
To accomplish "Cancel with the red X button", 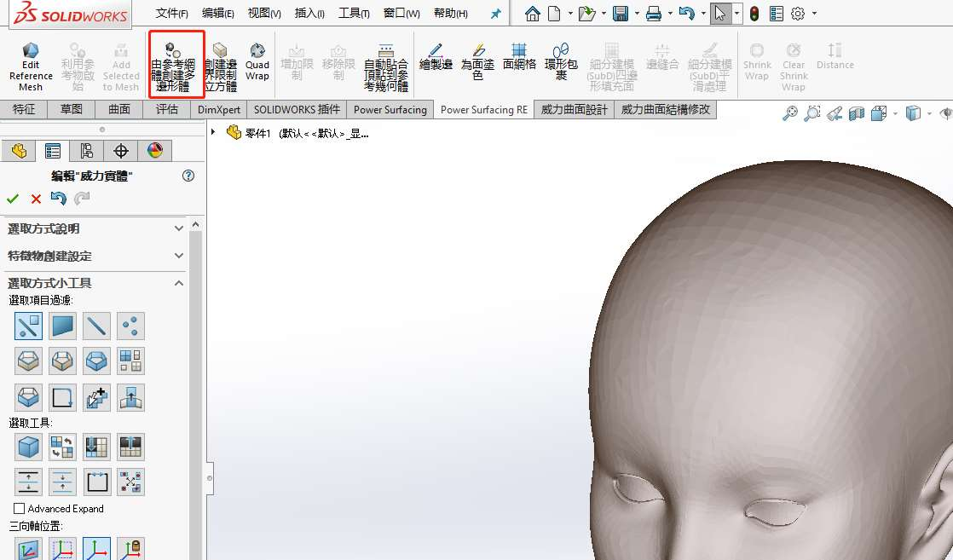I will pos(36,199).
